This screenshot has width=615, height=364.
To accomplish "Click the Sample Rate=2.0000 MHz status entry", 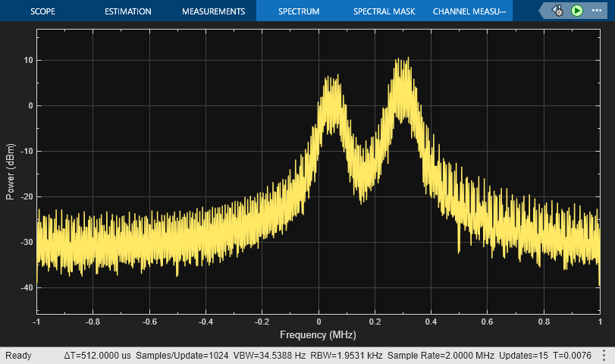I will (441, 356).
